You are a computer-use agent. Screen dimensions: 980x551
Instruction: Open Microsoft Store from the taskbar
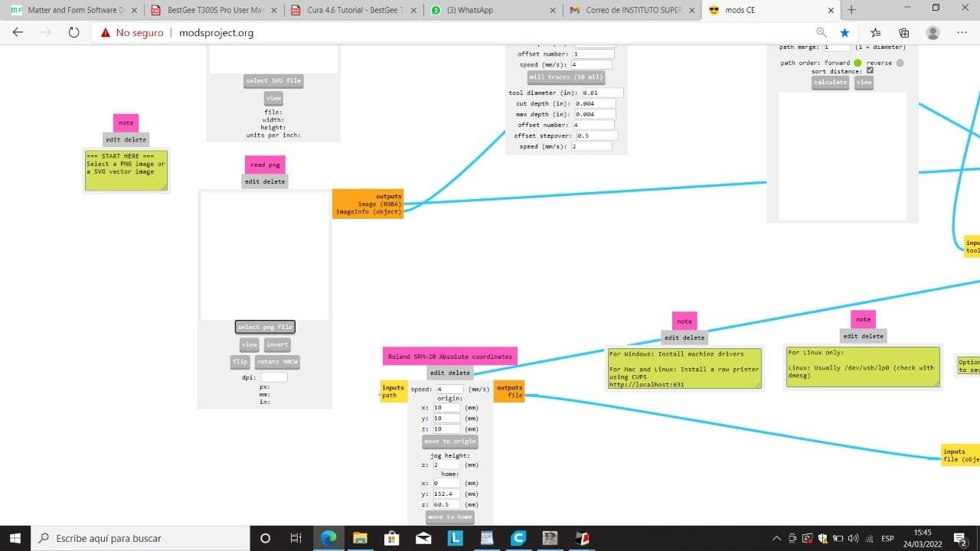pos(390,538)
